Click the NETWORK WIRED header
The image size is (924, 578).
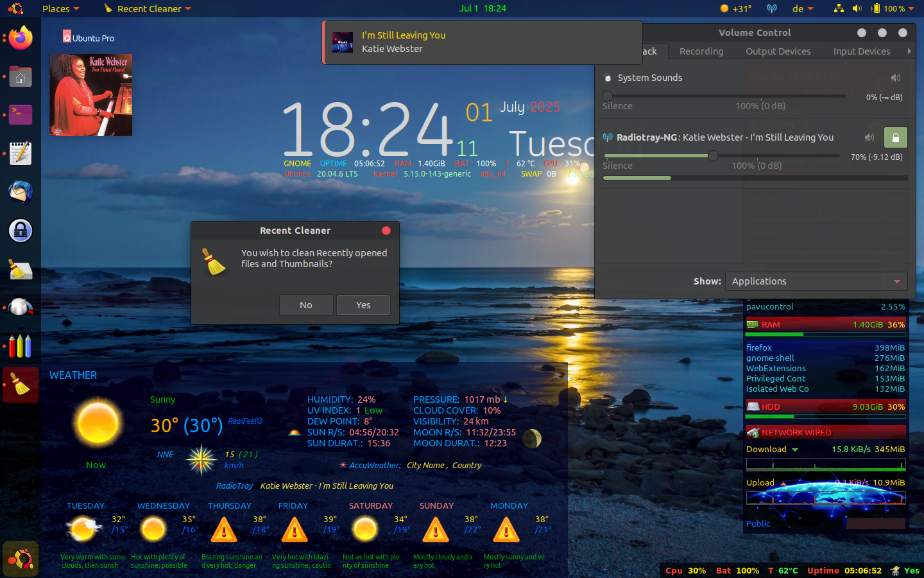click(826, 432)
